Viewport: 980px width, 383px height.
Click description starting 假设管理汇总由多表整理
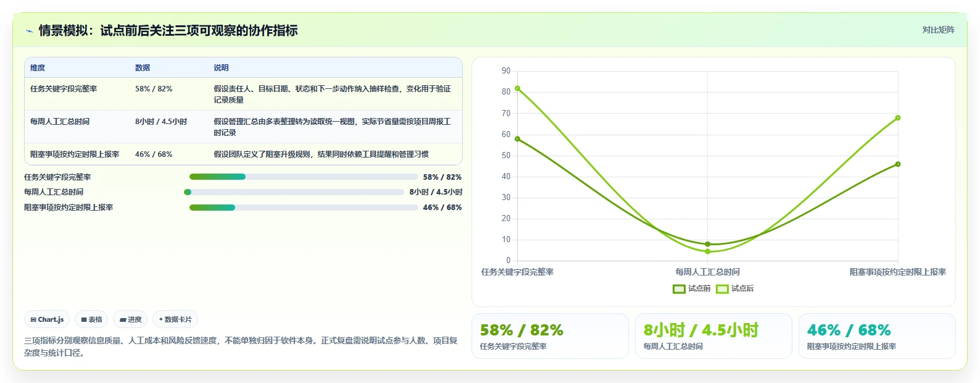(333, 127)
